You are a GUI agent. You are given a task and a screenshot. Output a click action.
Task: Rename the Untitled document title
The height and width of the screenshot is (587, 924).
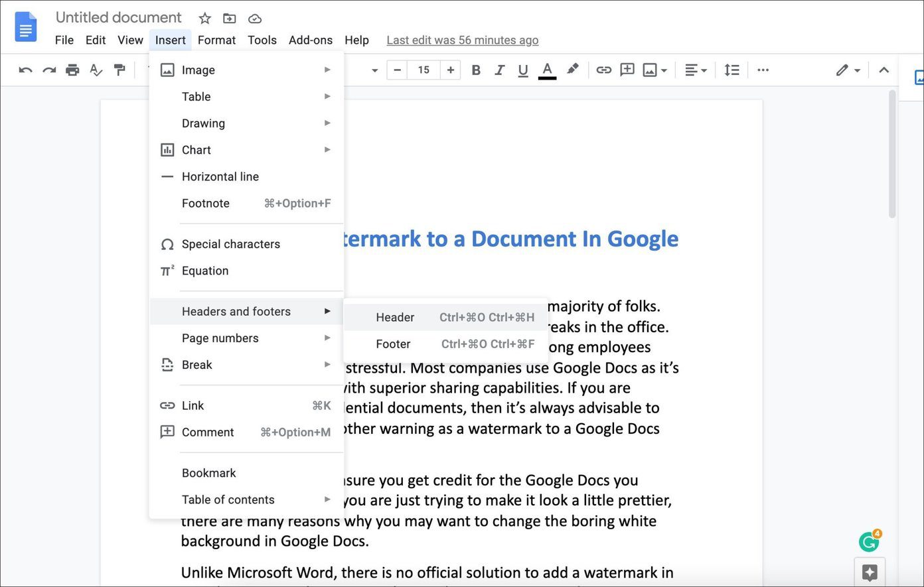tap(118, 18)
